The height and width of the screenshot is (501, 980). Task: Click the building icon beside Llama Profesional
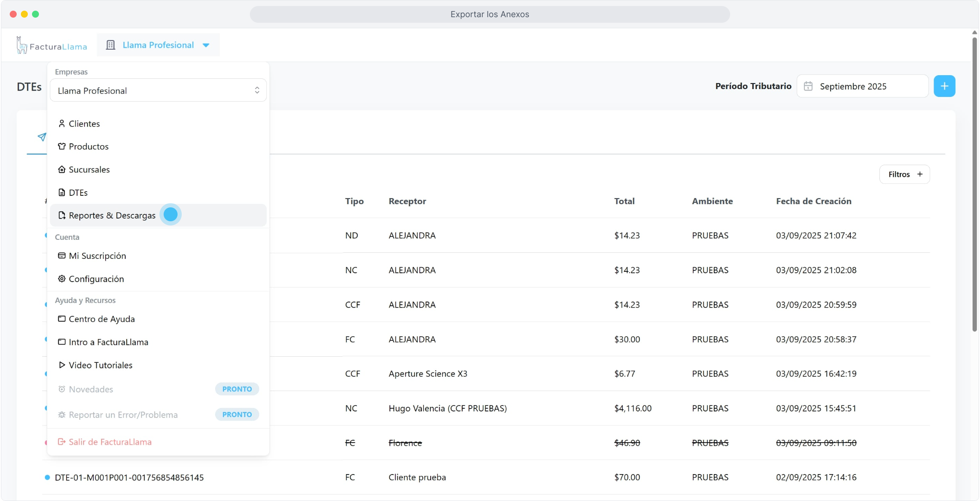(110, 45)
